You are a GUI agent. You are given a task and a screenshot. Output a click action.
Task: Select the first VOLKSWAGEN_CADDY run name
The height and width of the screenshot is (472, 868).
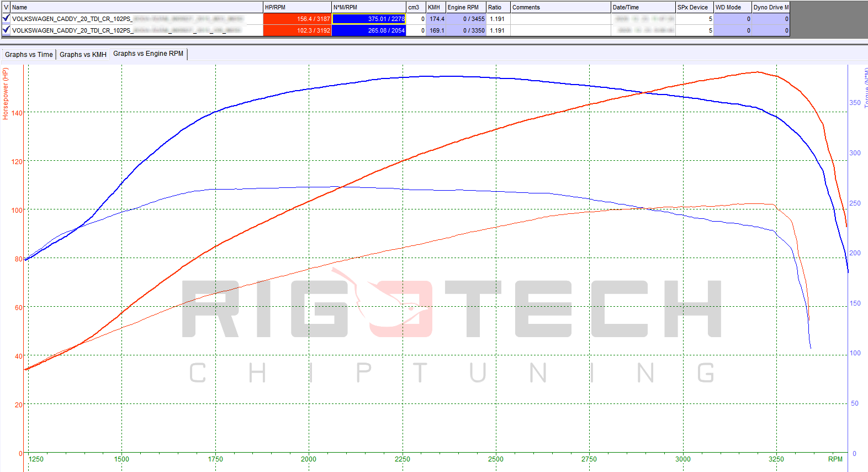click(x=137, y=19)
